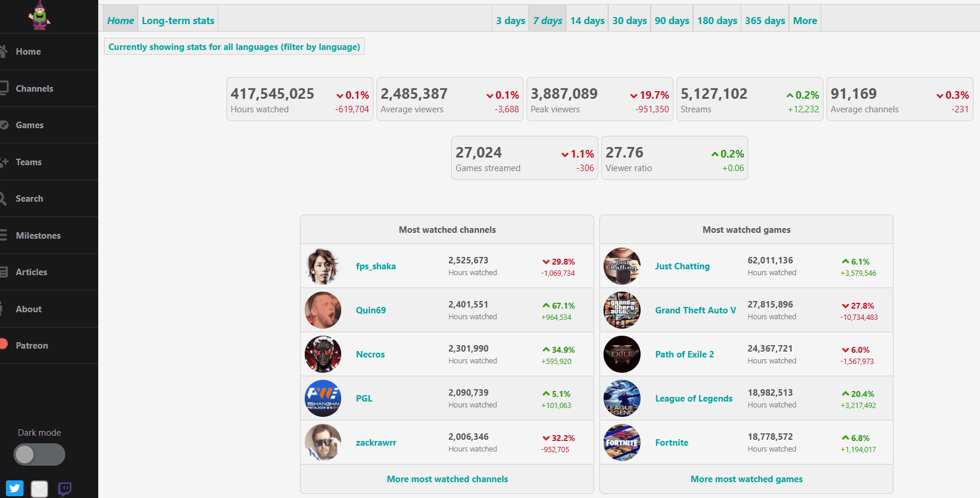Click the 27,024 Games streamed stat

pyautogui.click(x=525, y=158)
